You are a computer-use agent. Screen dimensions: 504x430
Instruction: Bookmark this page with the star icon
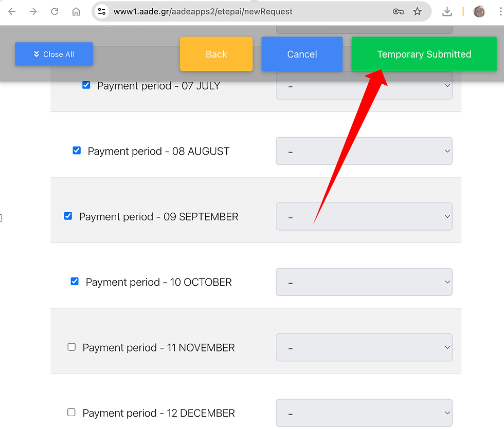click(417, 12)
